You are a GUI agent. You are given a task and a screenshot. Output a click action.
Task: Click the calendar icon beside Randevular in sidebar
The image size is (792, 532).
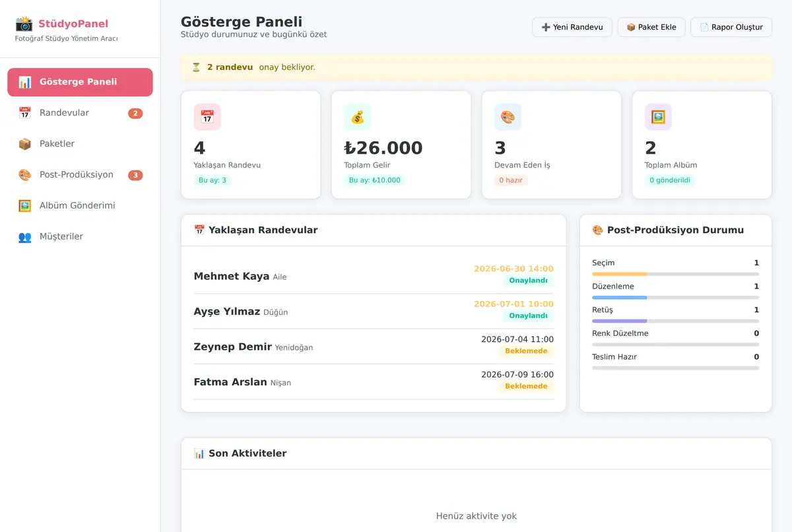click(25, 113)
